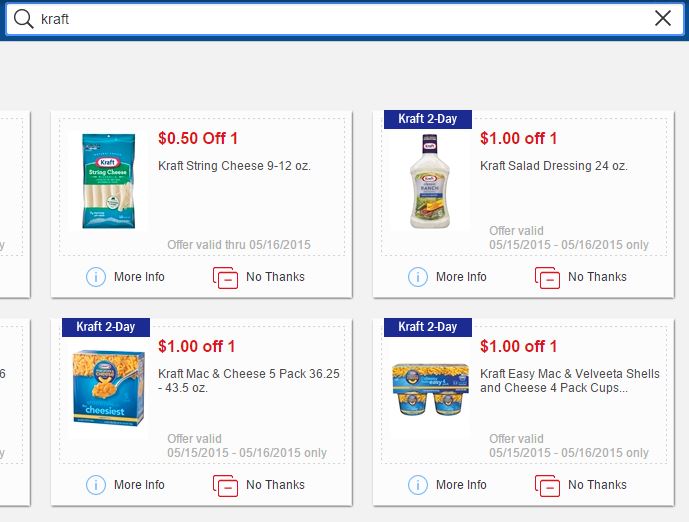Open Kraft String Cheese product image
Screen dimensions: 689x522
tap(108, 181)
